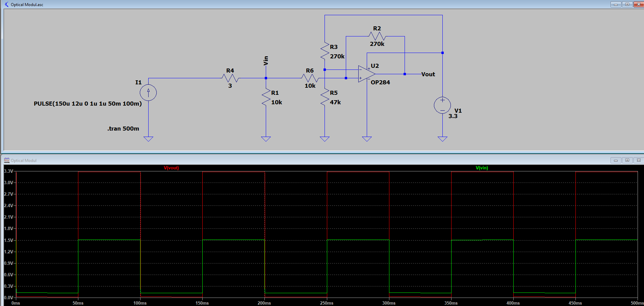The height and width of the screenshot is (306, 644).
Task: Click the Vin net label
Action: 266,61
